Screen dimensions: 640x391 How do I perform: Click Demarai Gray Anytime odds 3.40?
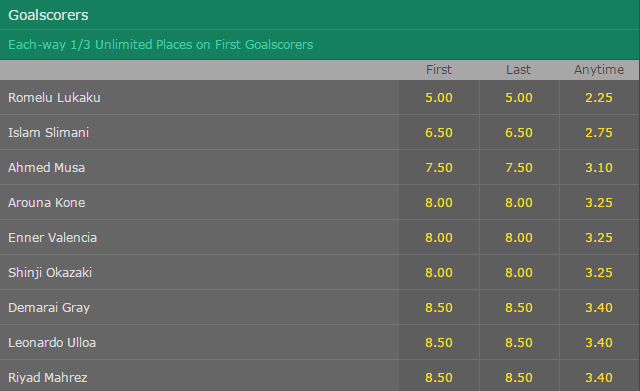pos(599,307)
